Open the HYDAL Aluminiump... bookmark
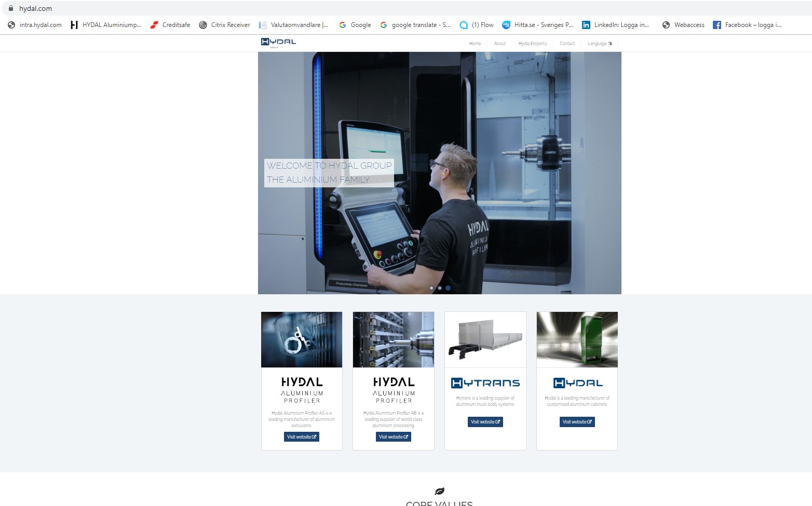The width and height of the screenshot is (812, 506). point(106,25)
